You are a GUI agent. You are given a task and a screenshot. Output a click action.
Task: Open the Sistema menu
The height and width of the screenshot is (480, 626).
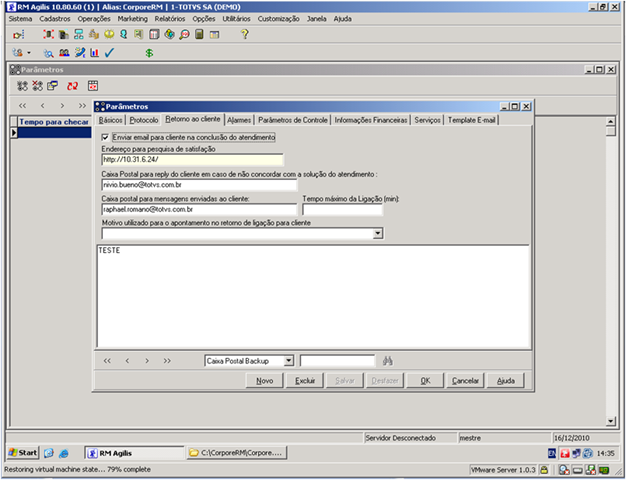pos(20,19)
